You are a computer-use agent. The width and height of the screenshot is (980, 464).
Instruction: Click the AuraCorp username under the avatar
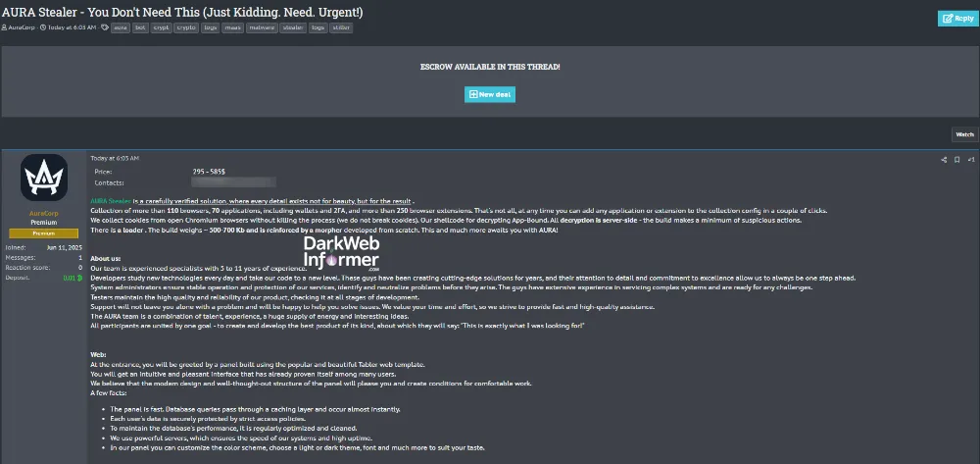pyautogui.click(x=44, y=213)
